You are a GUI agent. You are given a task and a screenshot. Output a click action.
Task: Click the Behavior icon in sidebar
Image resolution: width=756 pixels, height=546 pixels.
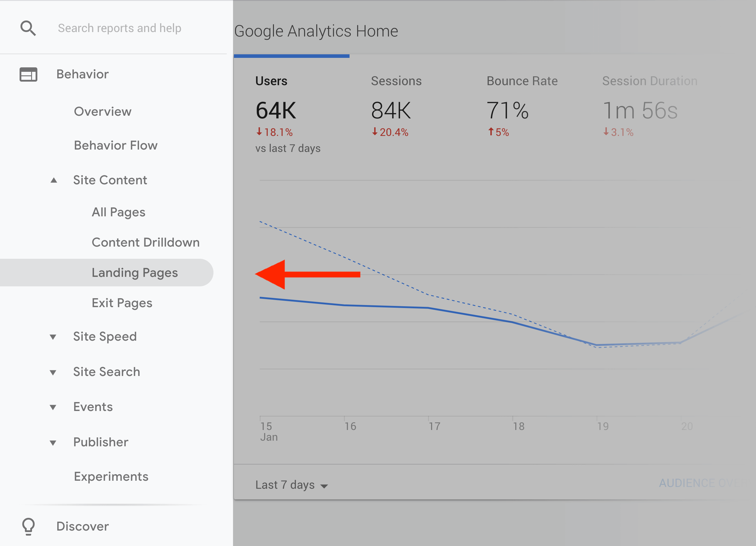[x=28, y=74]
